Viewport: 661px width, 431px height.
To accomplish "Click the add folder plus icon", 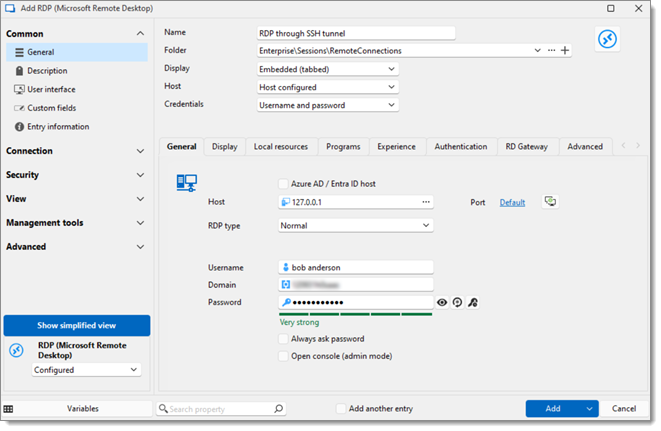I will pos(565,51).
